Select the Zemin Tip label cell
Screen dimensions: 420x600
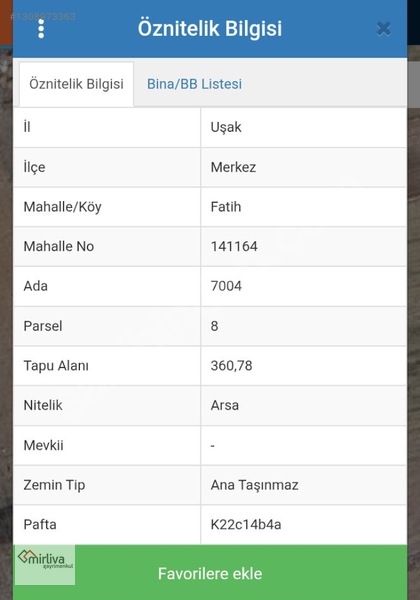coord(107,485)
